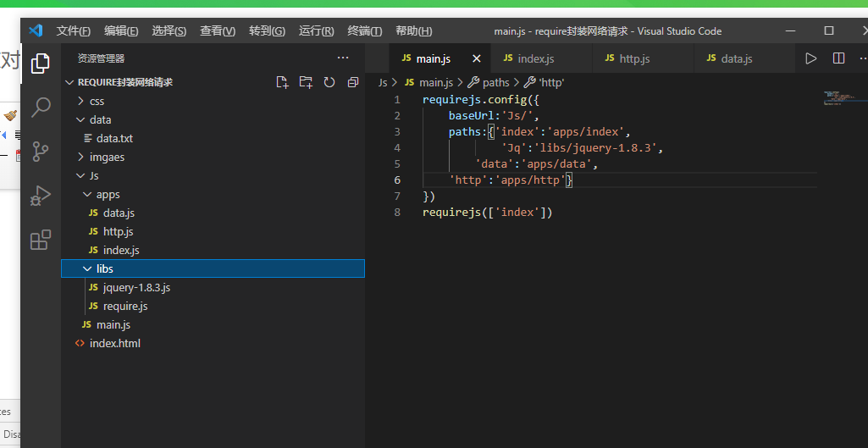Viewport: 868px width, 448px height.
Task: Minimize the Visual Studio Code window
Action: click(x=792, y=31)
